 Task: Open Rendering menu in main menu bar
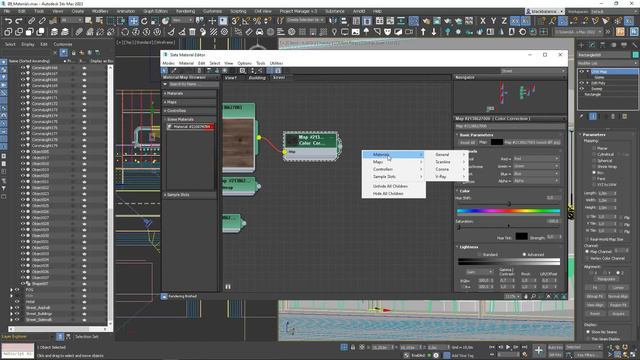click(x=185, y=11)
